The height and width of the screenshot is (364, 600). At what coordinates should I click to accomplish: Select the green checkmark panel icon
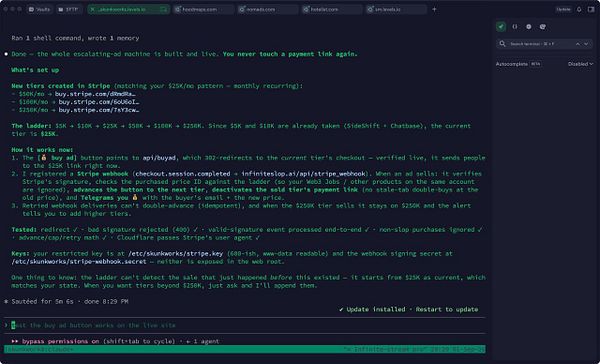tap(501, 26)
